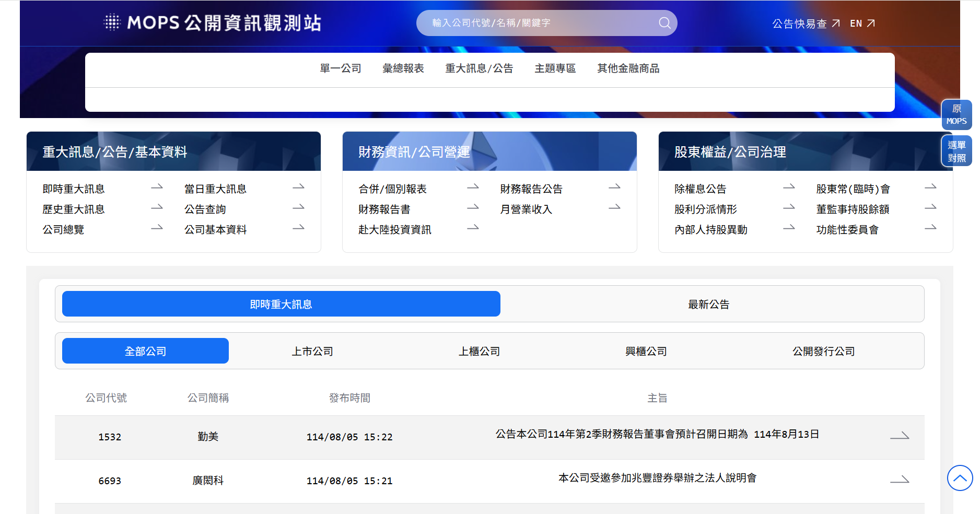
Task: Click arrow next to 即時重大訊息 link
Action: [x=157, y=187]
